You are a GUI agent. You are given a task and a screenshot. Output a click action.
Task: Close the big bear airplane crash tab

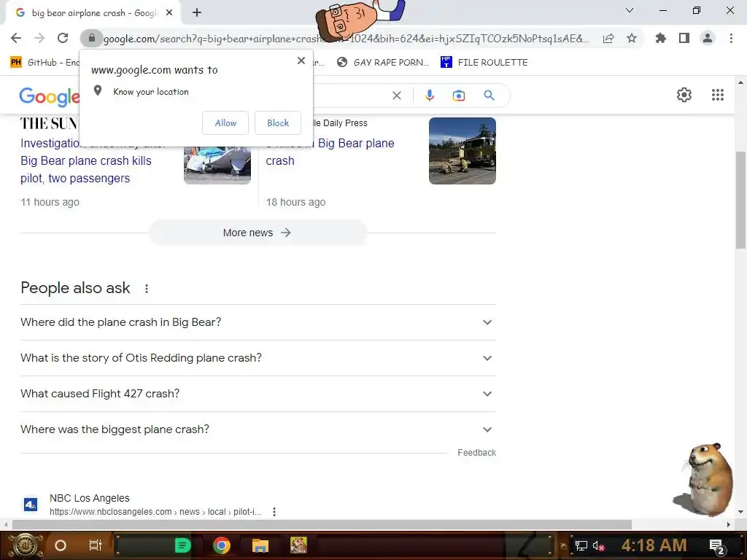[x=169, y=13]
